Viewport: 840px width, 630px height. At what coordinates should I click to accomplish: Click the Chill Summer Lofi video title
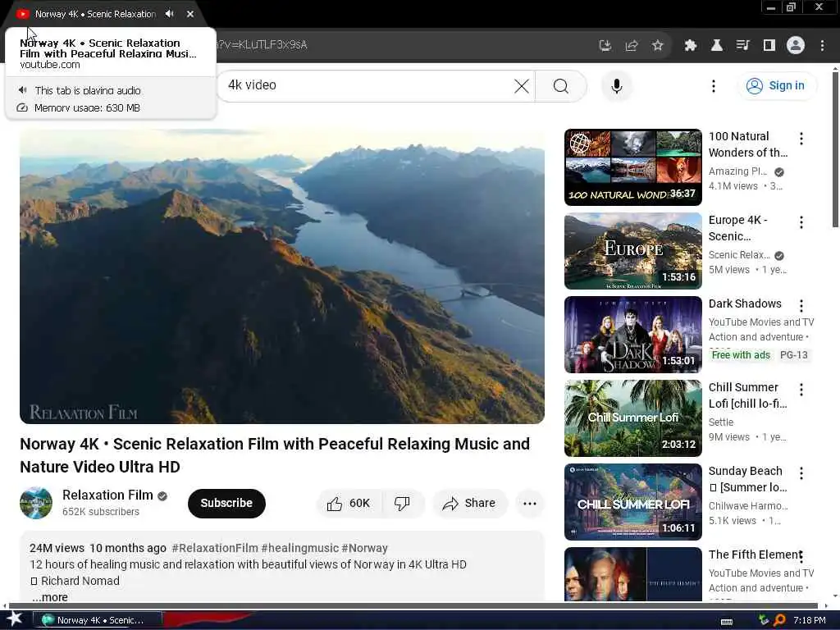pos(748,395)
